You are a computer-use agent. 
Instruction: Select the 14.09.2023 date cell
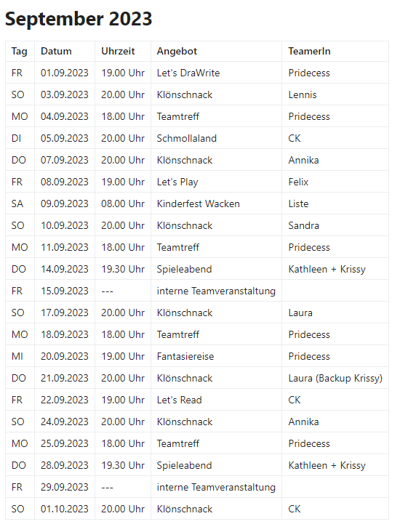[65, 269]
